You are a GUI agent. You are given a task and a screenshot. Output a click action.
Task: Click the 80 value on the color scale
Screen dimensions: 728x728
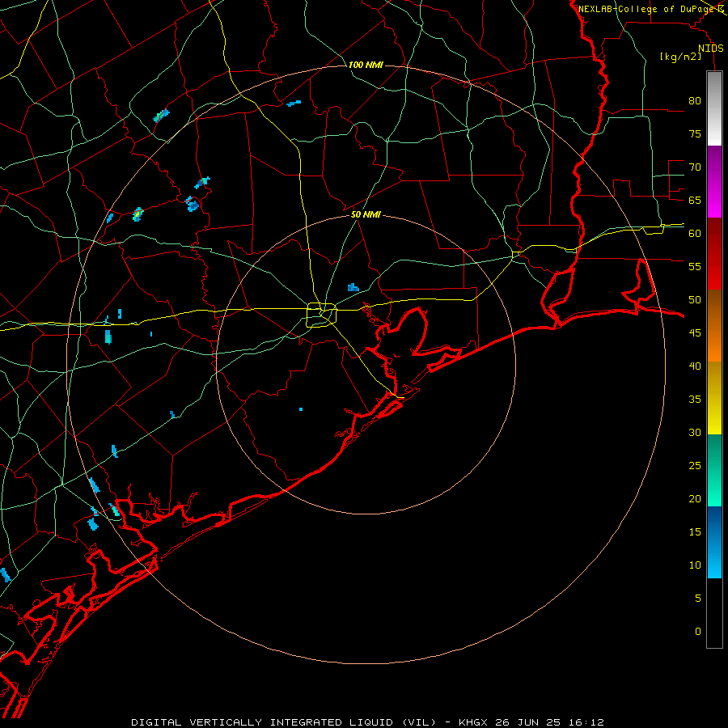click(x=695, y=101)
